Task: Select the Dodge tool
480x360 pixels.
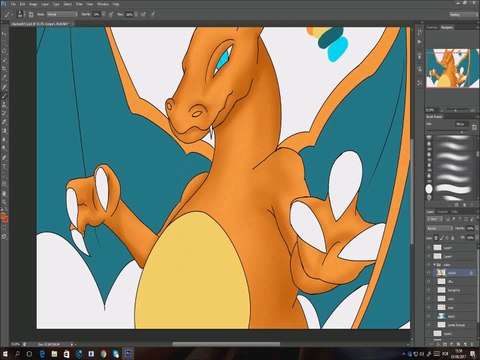Action: (4, 148)
